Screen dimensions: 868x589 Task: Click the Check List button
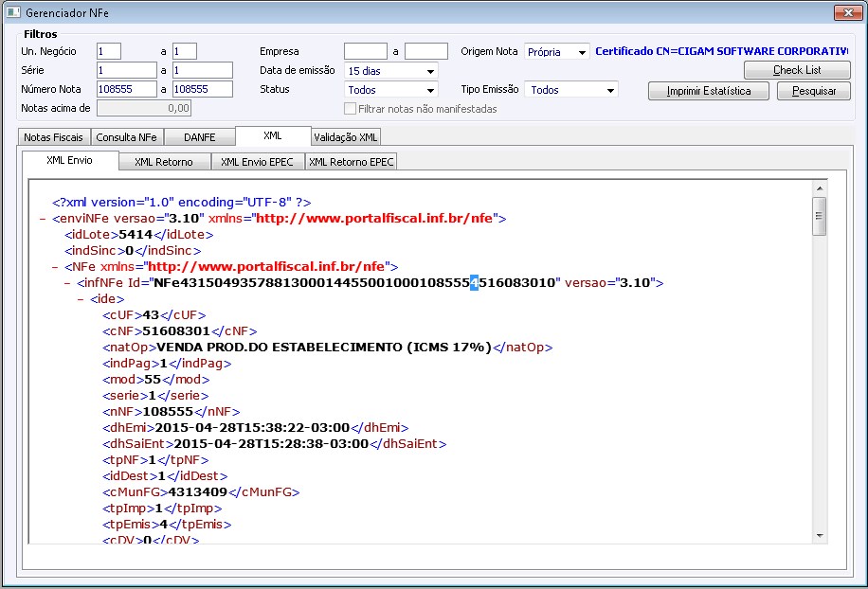pos(797,70)
